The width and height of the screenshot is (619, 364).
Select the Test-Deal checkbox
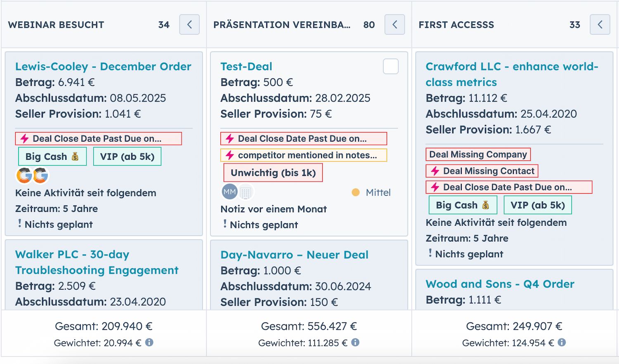tap(390, 66)
